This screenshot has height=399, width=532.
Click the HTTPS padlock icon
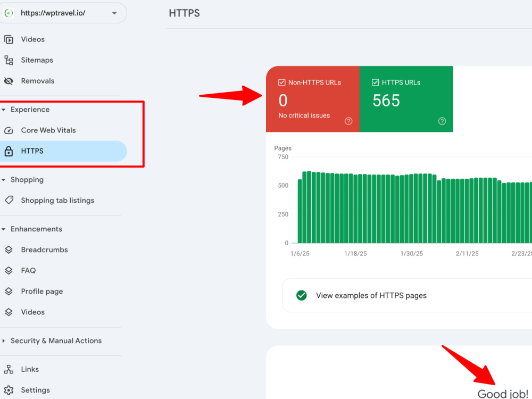(9, 151)
